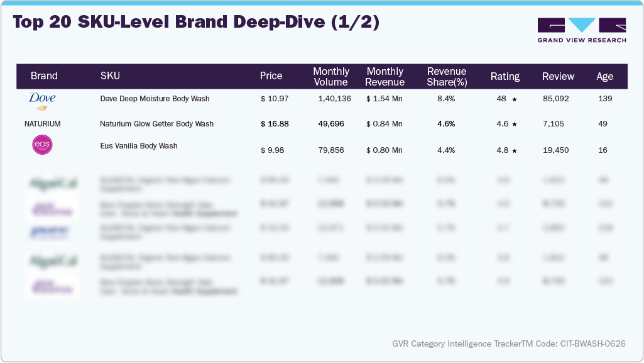Click age value 139
The image size is (644, 363).
coord(605,99)
